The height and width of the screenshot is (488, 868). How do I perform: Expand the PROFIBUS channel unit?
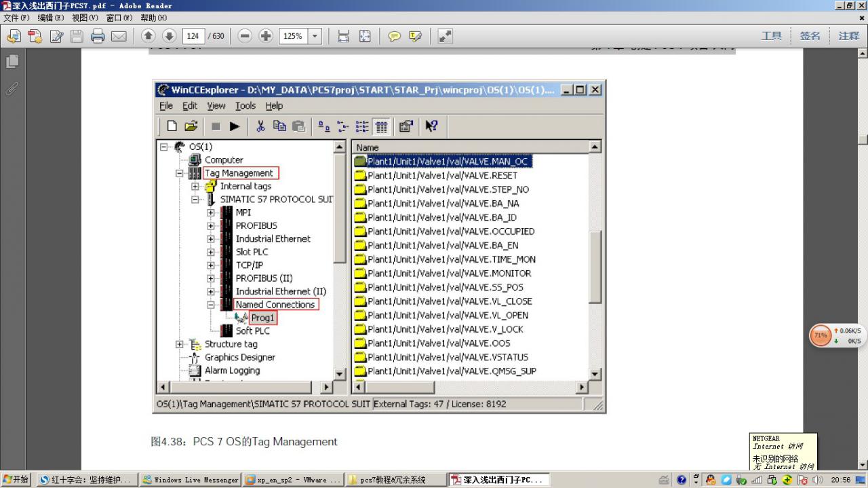[211, 225]
